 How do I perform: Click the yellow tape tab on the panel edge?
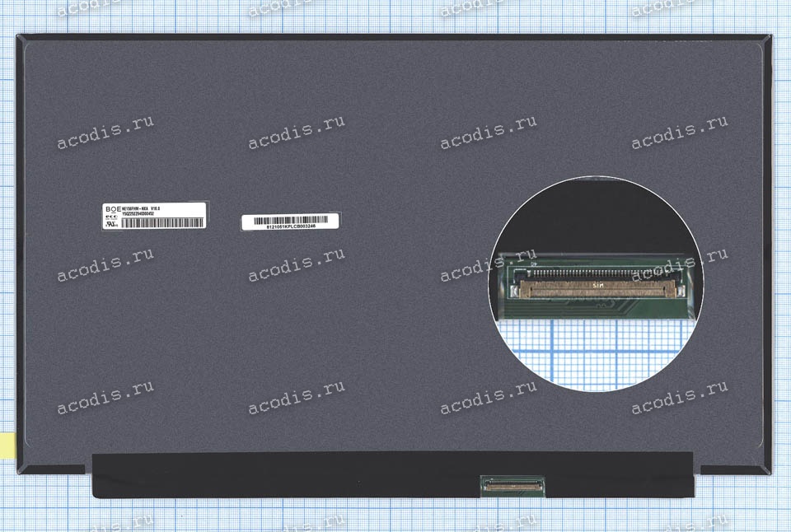click(x=6, y=442)
